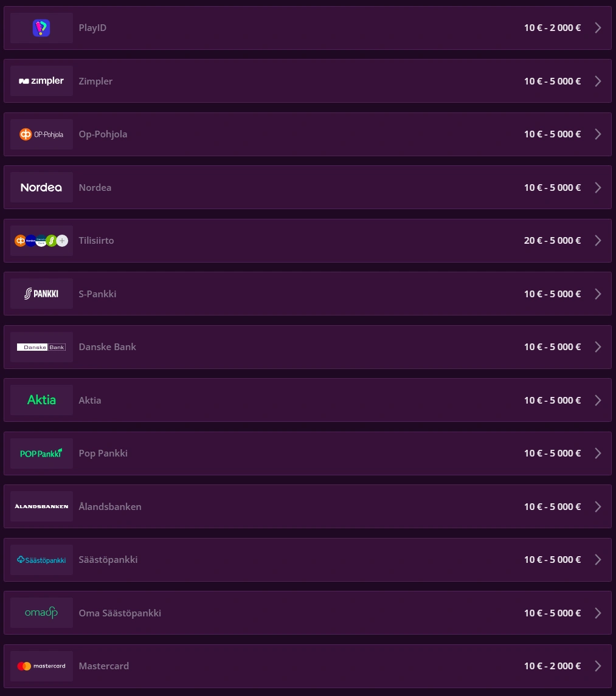Select the Oma Säästöpankki payment label
The width and height of the screenshot is (616, 696).
[120, 613]
